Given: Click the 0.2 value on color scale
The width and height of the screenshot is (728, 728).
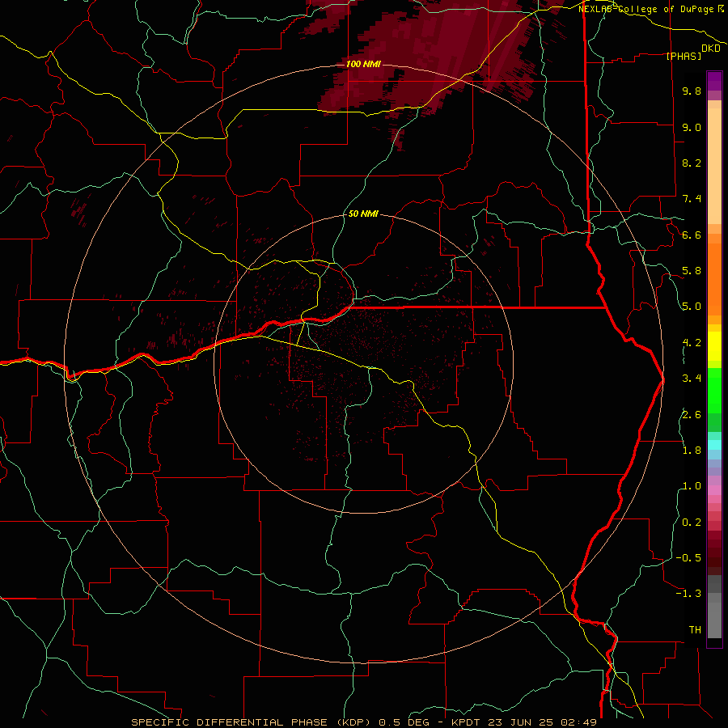Looking at the screenshot, I should [692, 523].
